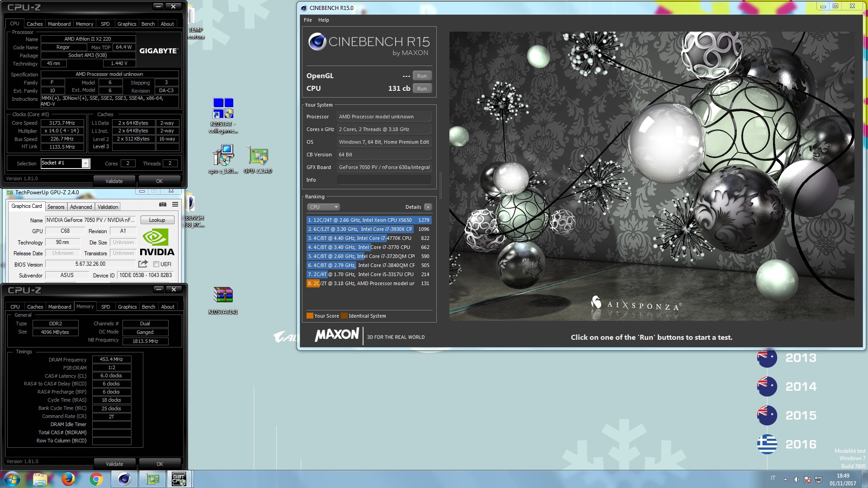Launch Chrome from the taskbar

[96, 479]
